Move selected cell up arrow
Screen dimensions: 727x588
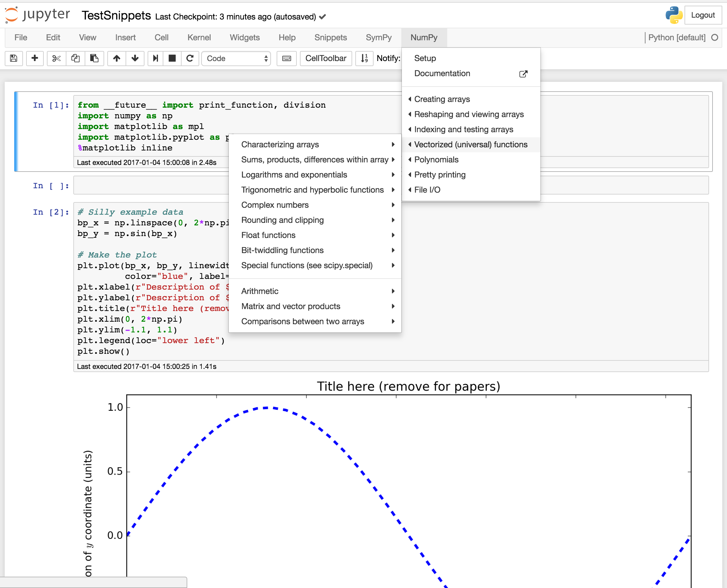coord(116,58)
